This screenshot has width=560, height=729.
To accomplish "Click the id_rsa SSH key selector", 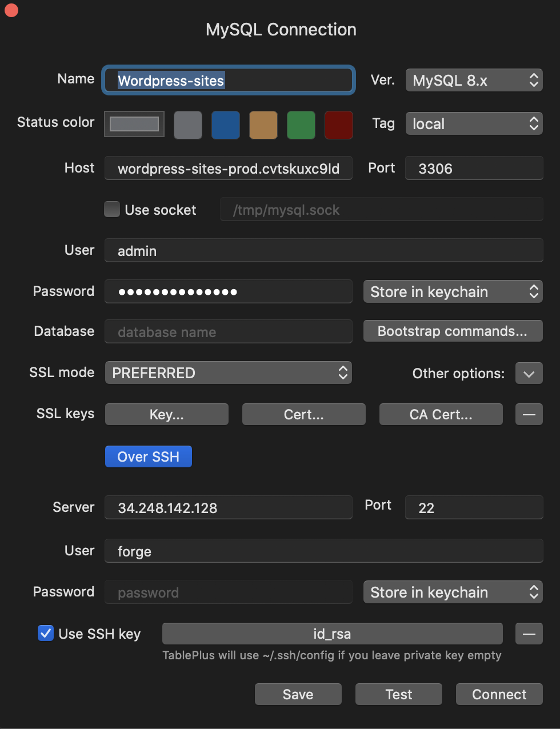I will pos(332,634).
